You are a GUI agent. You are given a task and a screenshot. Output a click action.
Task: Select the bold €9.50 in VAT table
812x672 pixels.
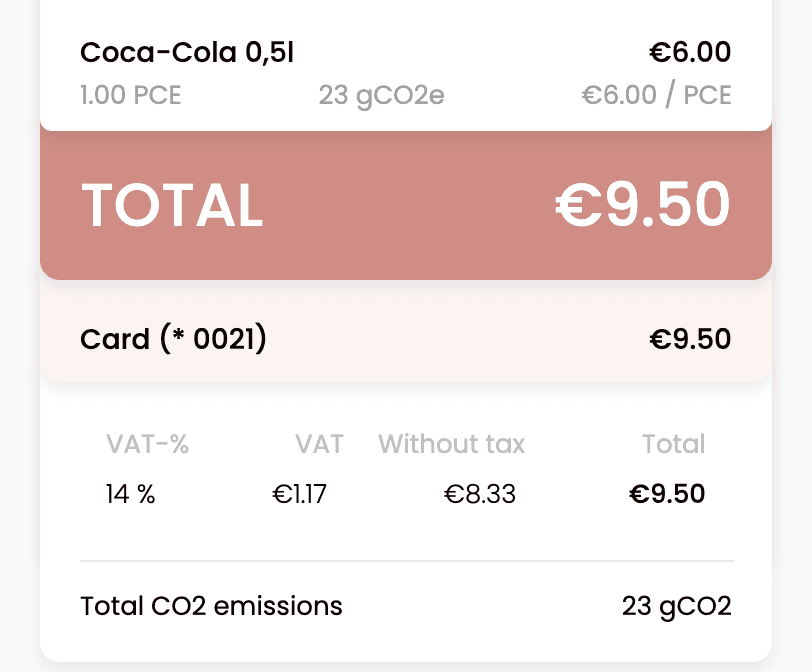tap(667, 494)
